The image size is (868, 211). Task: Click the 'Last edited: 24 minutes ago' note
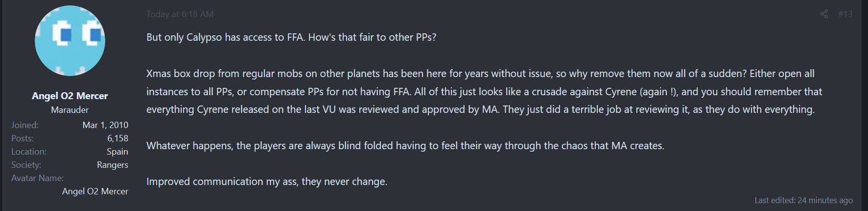point(803,200)
